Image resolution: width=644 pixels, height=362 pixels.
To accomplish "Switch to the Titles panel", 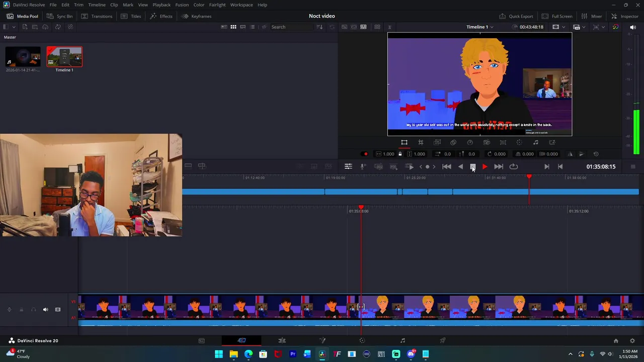I will (131, 16).
